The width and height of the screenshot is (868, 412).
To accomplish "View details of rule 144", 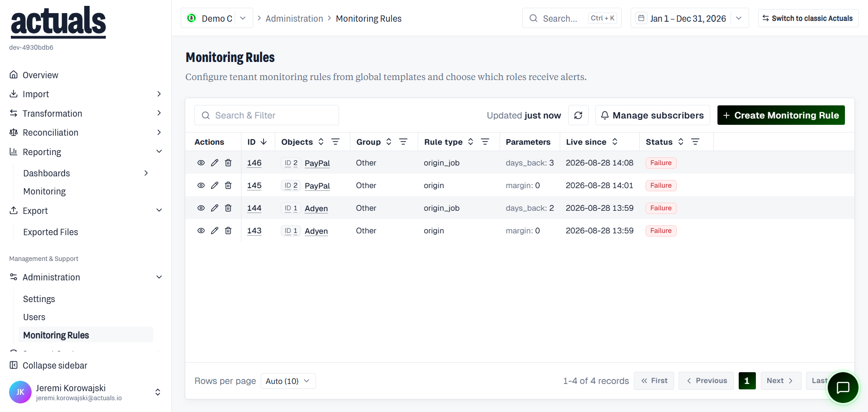I will point(201,208).
